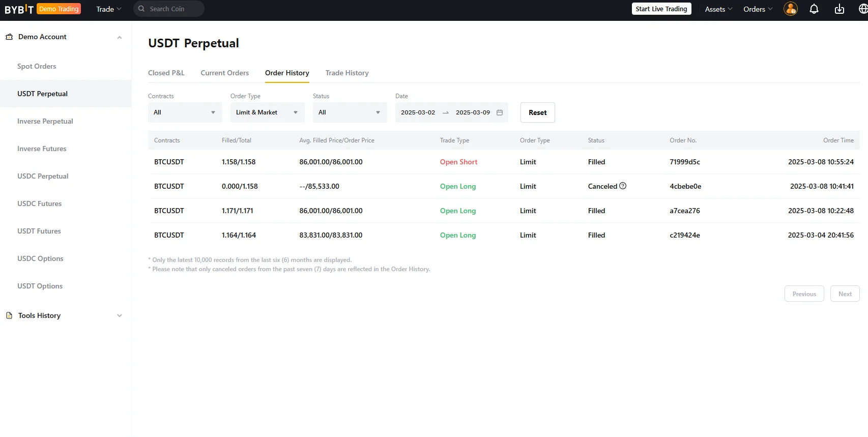
Task: Click the Canceled status help icon
Action: (x=623, y=186)
